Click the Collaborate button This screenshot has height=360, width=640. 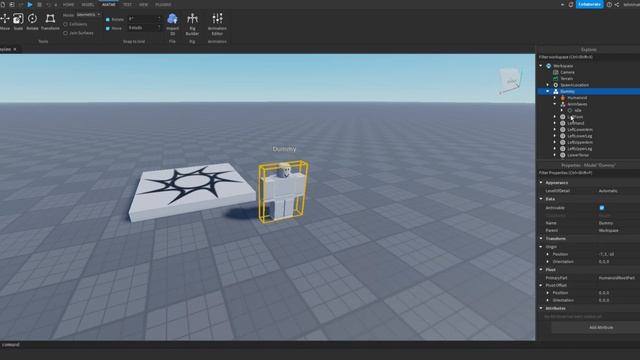(589, 4)
